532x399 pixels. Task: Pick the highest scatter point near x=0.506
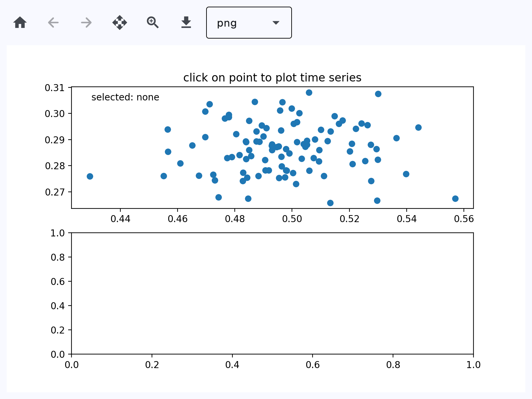tap(309, 92)
